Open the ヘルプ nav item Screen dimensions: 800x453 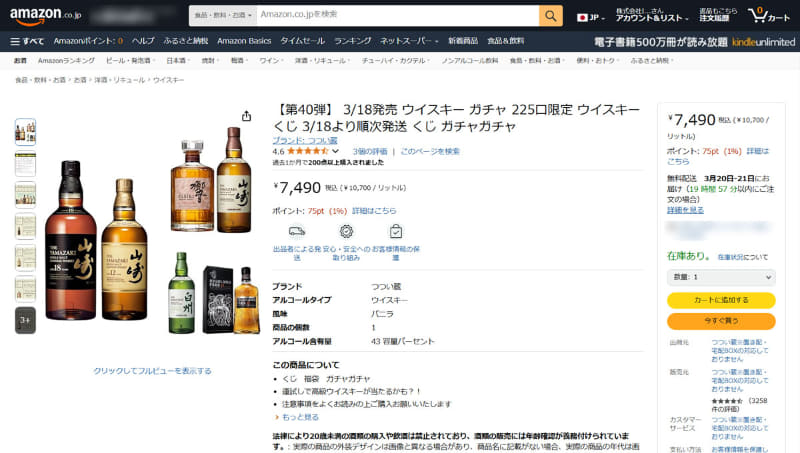[143, 41]
